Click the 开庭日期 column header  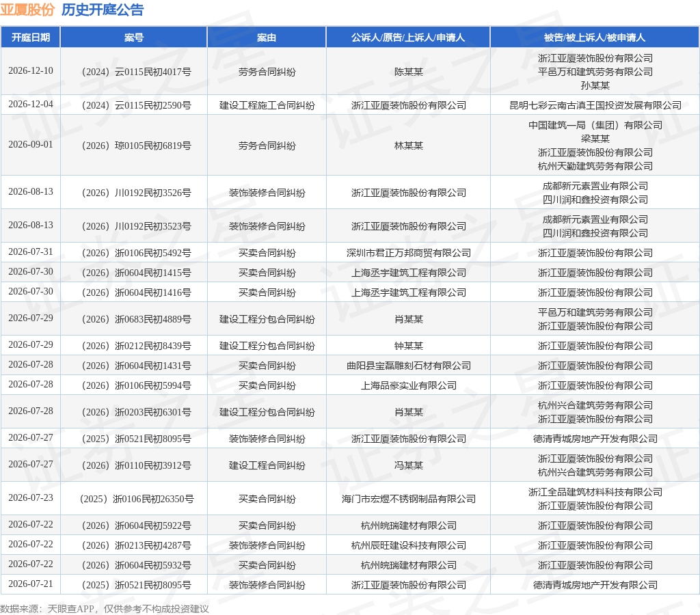[30, 38]
